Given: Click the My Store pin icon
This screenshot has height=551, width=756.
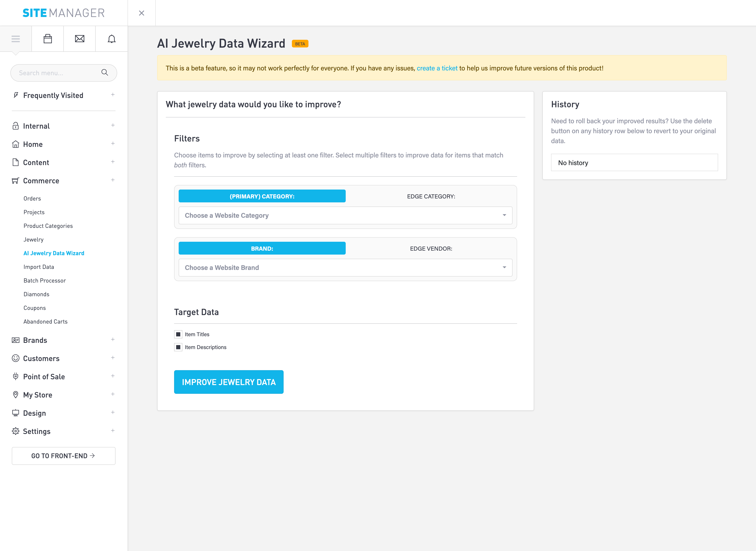Looking at the screenshot, I should (x=15, y=395).
